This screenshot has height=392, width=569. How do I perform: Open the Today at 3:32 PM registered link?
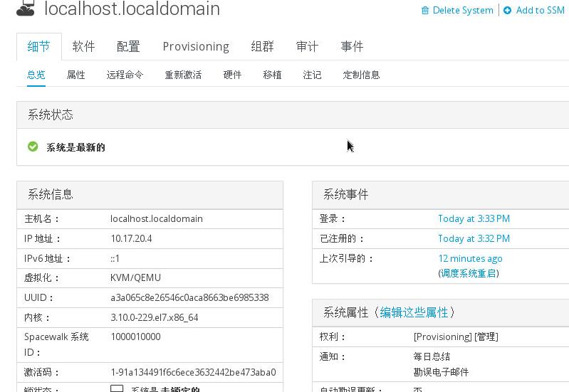pyautogui.click(x=474, y=238)
